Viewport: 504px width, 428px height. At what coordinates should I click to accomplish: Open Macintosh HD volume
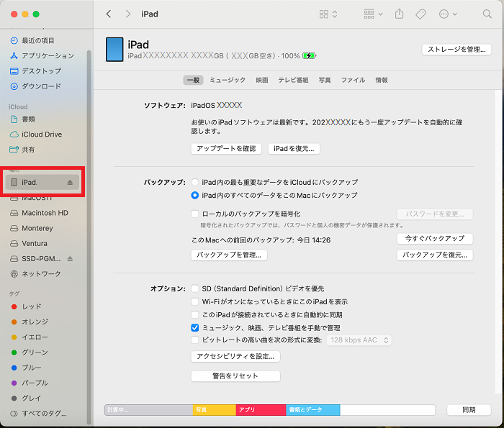pyautogui.click(x=39, y=213)
